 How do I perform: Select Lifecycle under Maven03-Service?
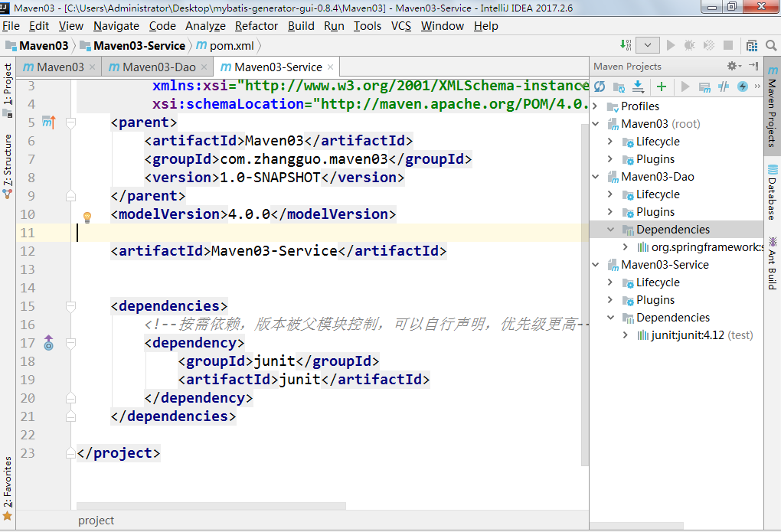(658, 282)
